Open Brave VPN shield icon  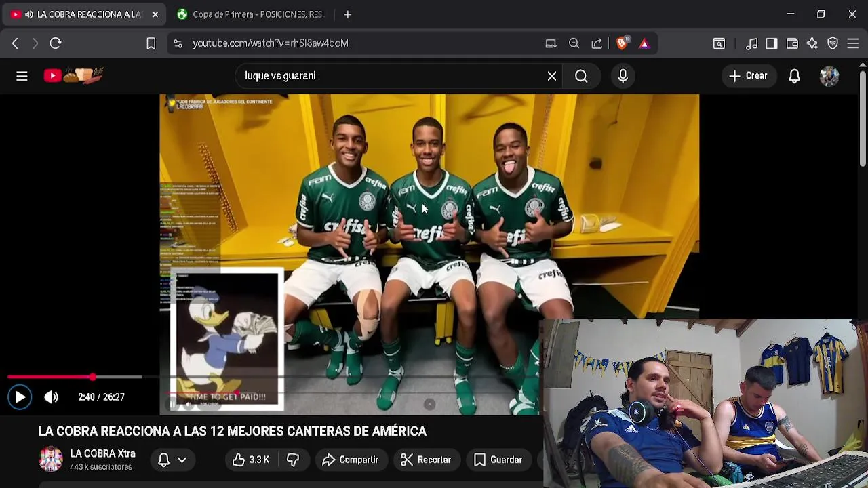click(833, 43)
